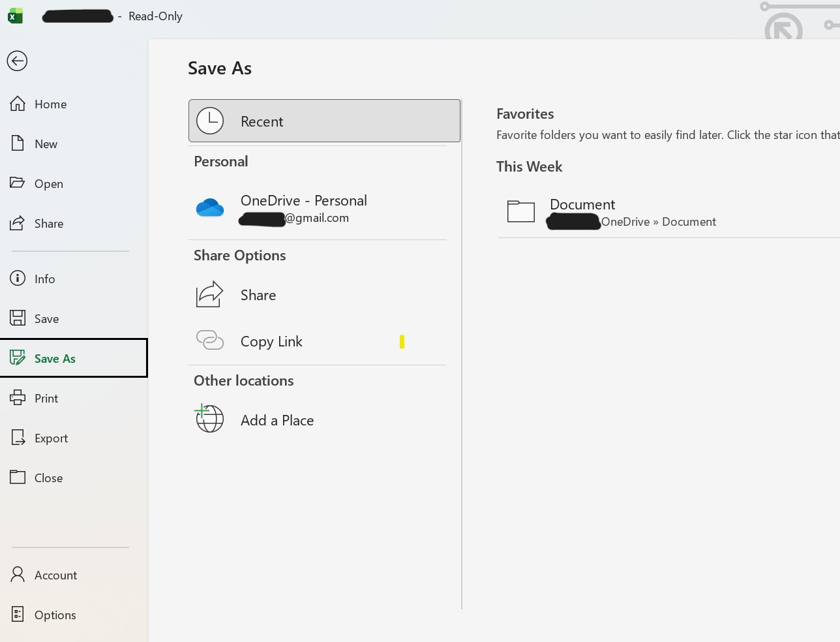The image size is (840, 642).
Task: Go to Export in the sidebar
Action: pyautogui.click(x=74, y=438)
